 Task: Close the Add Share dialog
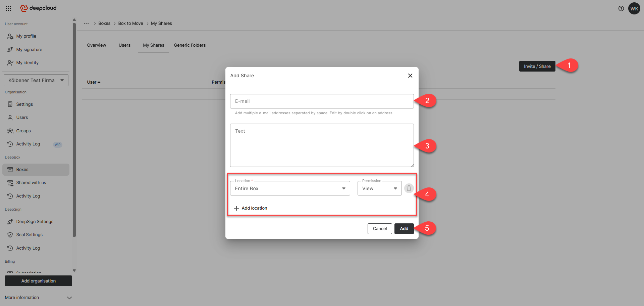coord(410,76)
